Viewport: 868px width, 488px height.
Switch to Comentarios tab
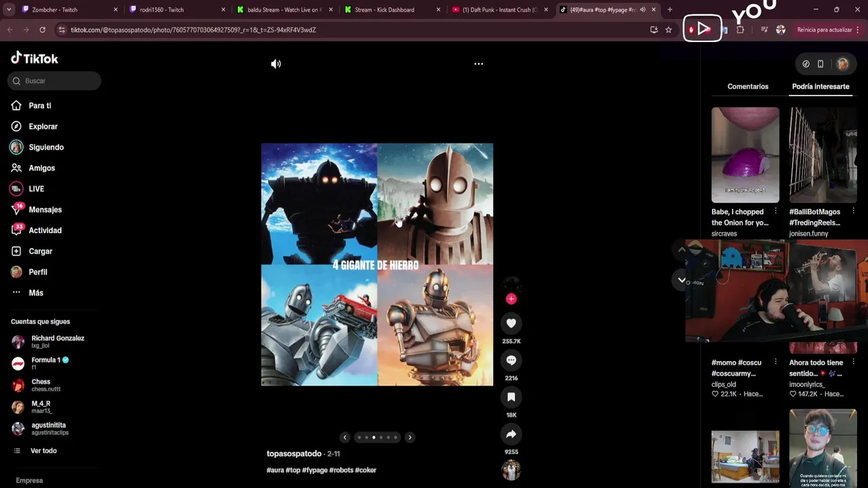[748, 87]
